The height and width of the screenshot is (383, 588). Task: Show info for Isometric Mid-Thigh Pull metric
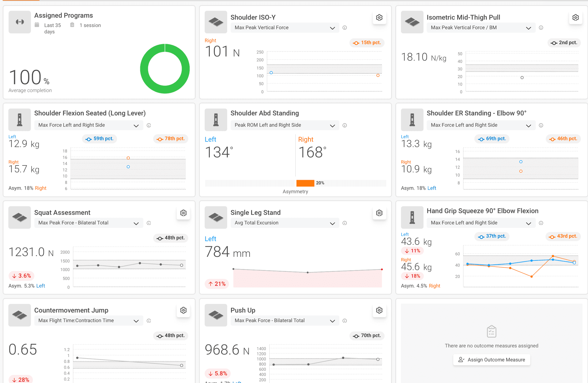point(541,28)
